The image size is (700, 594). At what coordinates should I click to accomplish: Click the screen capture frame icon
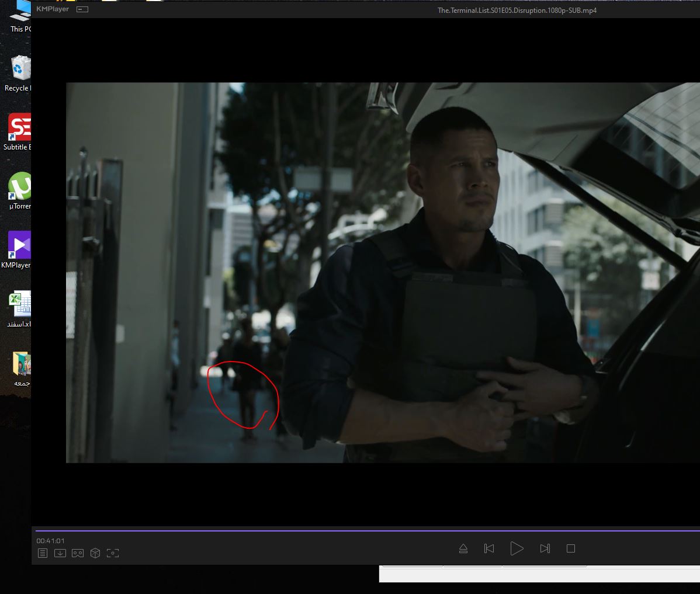point(113,553)
